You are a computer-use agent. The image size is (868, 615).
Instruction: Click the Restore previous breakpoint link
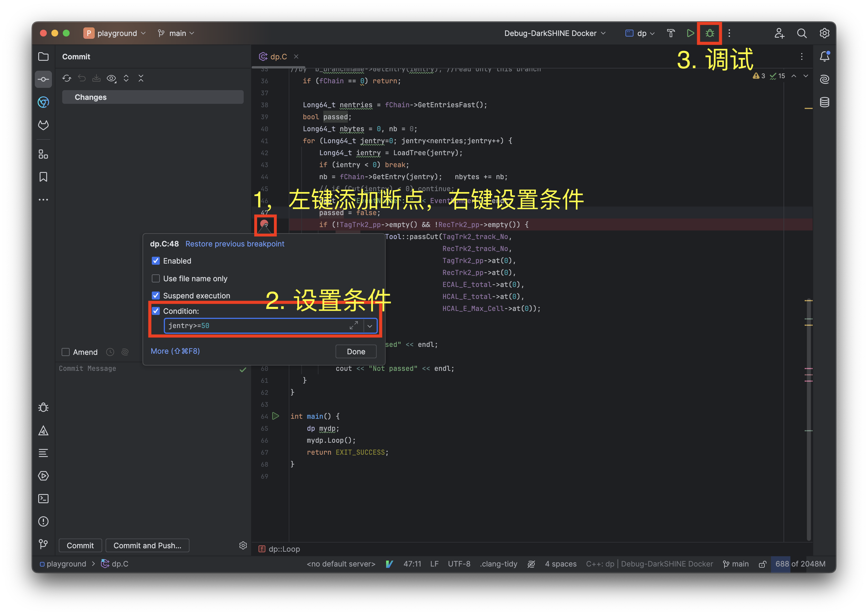tap(235, 244)
